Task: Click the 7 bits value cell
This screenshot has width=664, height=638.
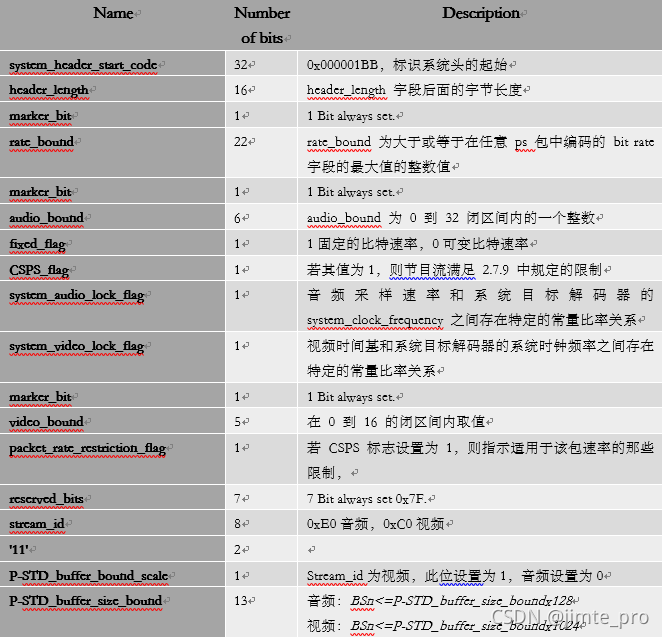Action: coord(261,498)
